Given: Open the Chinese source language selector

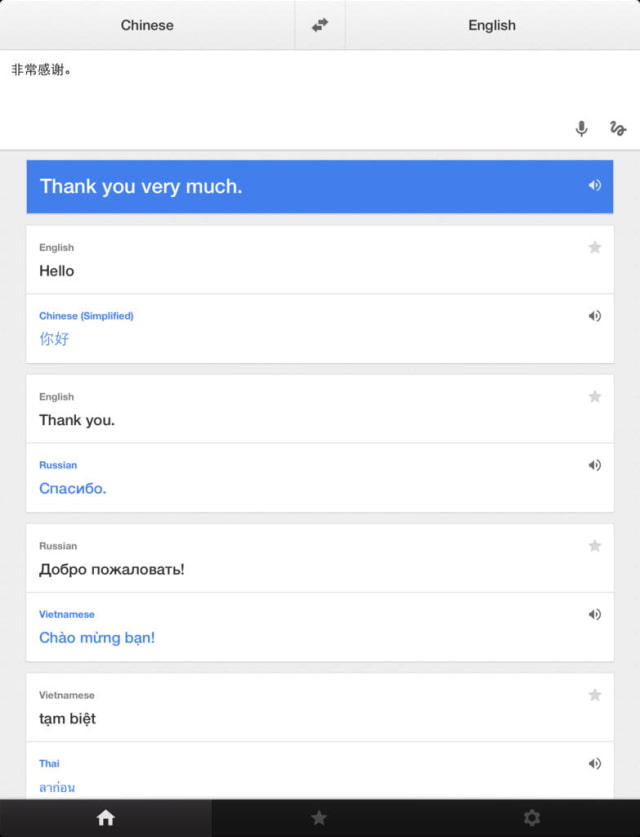Looking at the screenshot, I should click(x=147, y=25).
